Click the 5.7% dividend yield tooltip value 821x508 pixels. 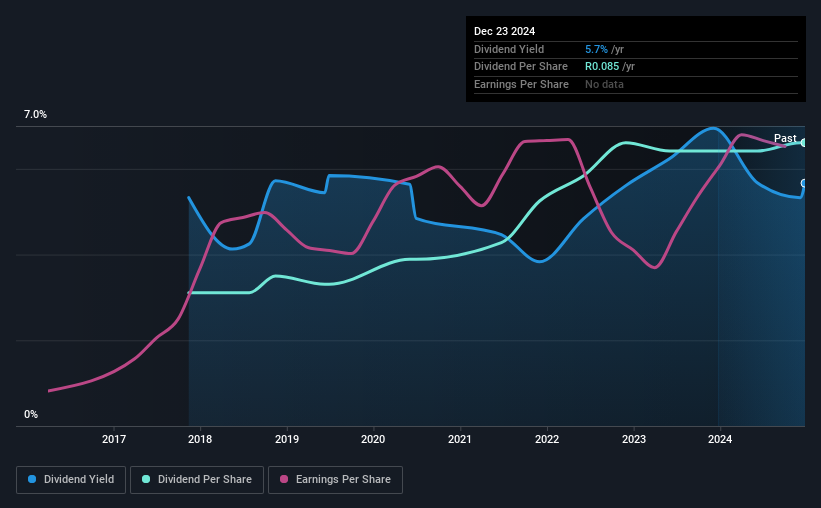coord(596,49)
